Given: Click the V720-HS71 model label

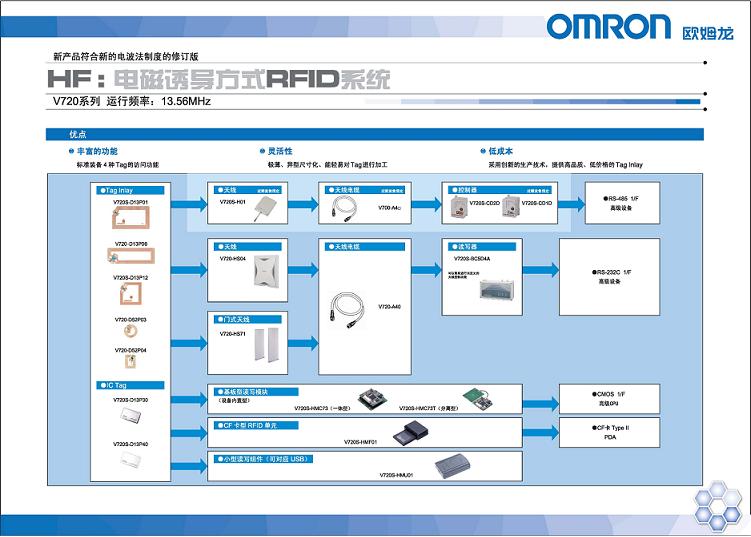Looking at the screenshot, I should click(232, 333).
